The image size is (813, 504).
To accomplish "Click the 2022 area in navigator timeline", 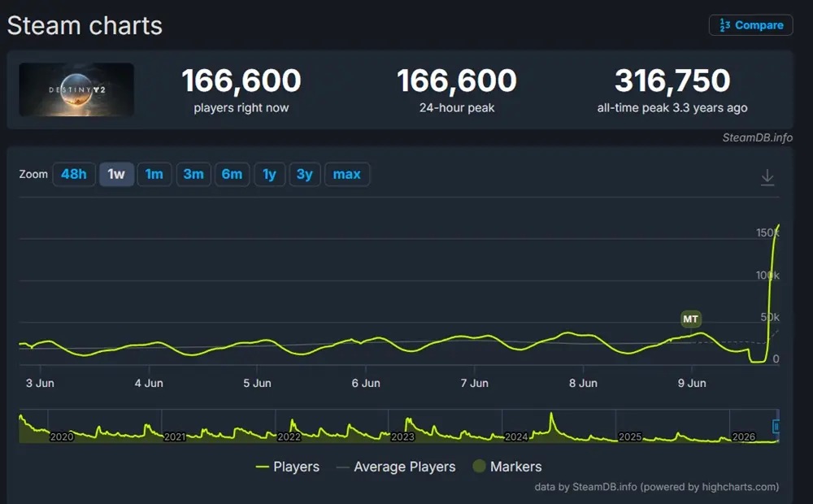I will point(289,437).
